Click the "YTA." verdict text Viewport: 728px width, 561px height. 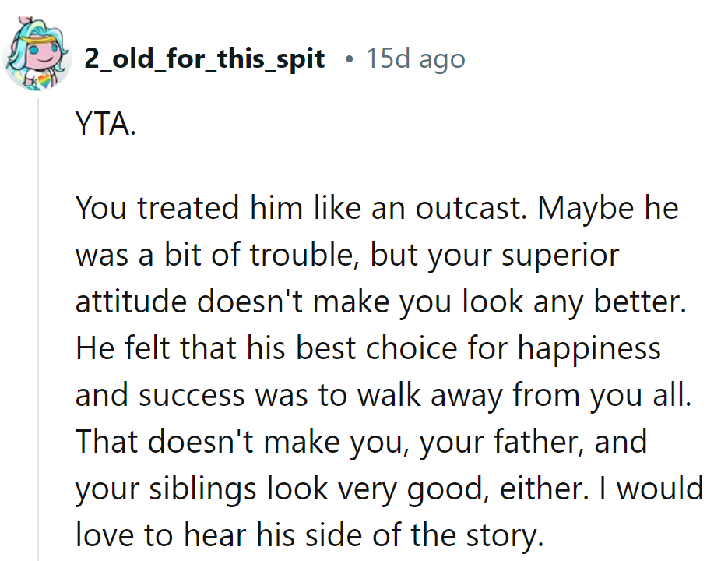(x=105, y=125)
